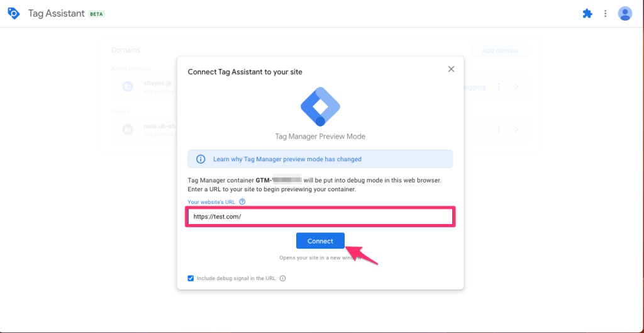Open the top bar three-dot menu
The width and height of the screenshot is (644, 333).
[x=606, y=14]
